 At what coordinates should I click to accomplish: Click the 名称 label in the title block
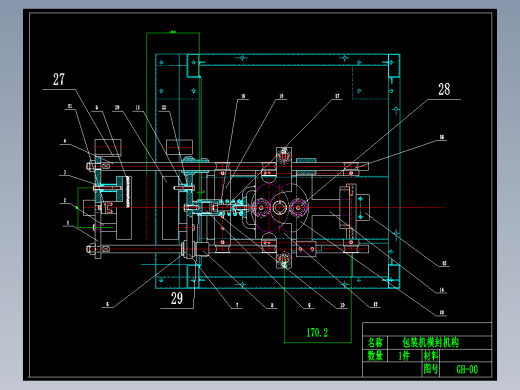[375, 342]
